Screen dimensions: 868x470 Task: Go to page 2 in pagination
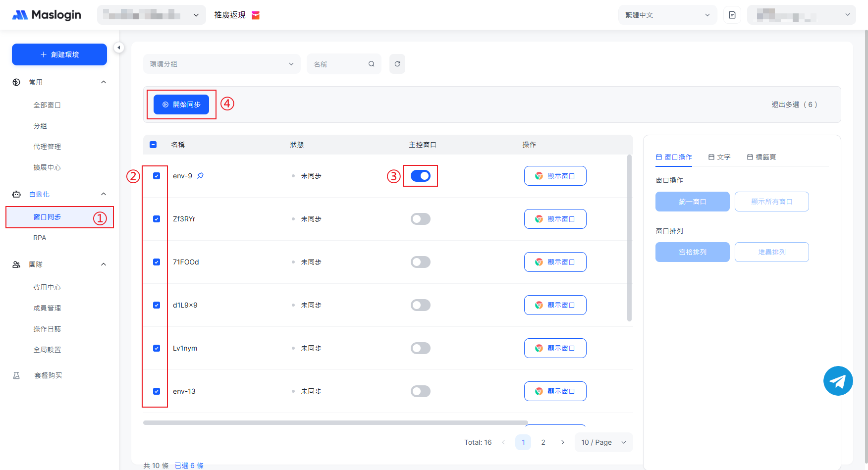(543, 442)
